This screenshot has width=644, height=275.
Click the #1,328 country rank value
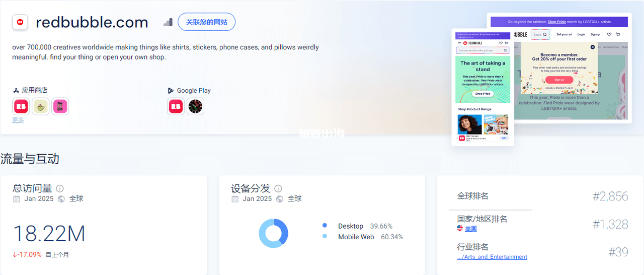point(610,224)
